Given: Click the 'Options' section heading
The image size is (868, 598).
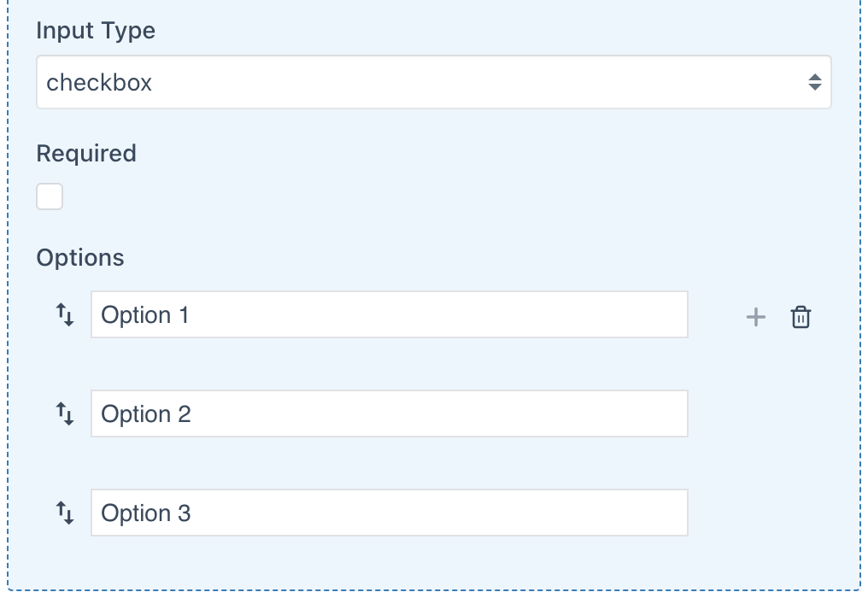Looking at the screenshot, I should [x=80, y=257].
